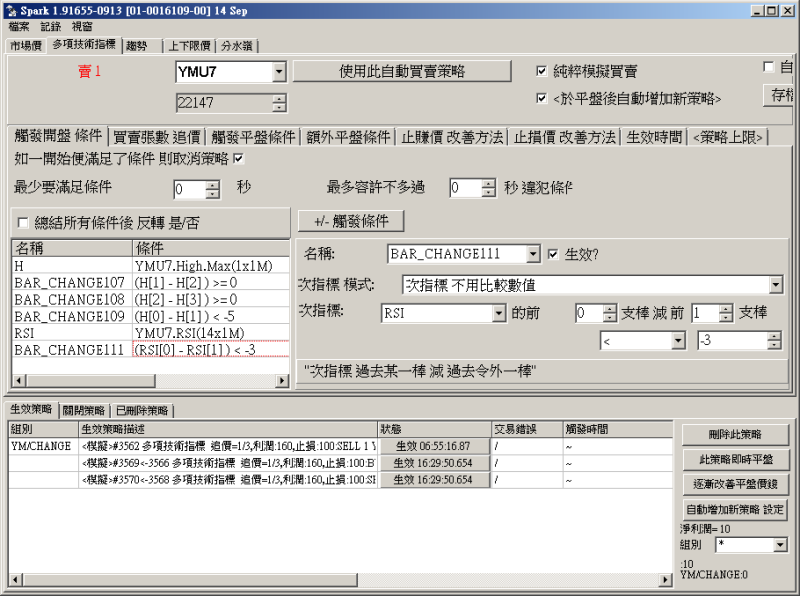The width and height of the screenshot is (800, 596).
Task: Switch to the 已刪除策略 tab
Action: coord(141,410)
